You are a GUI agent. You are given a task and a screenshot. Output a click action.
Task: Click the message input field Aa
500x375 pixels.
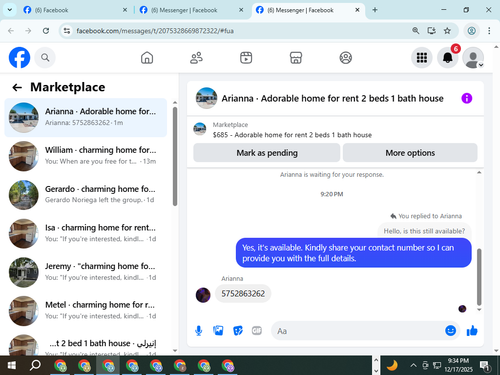coord(358,331)
